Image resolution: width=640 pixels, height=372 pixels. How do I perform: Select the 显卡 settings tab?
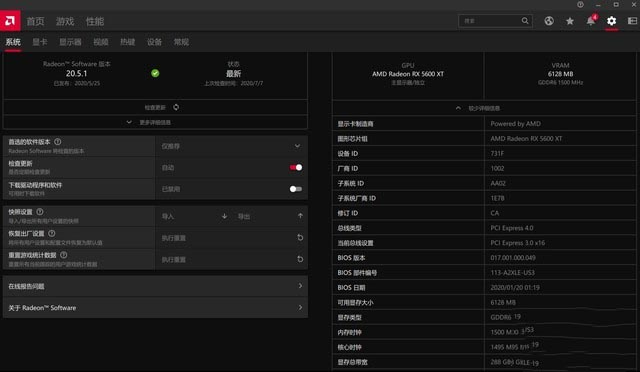point(40,42)
